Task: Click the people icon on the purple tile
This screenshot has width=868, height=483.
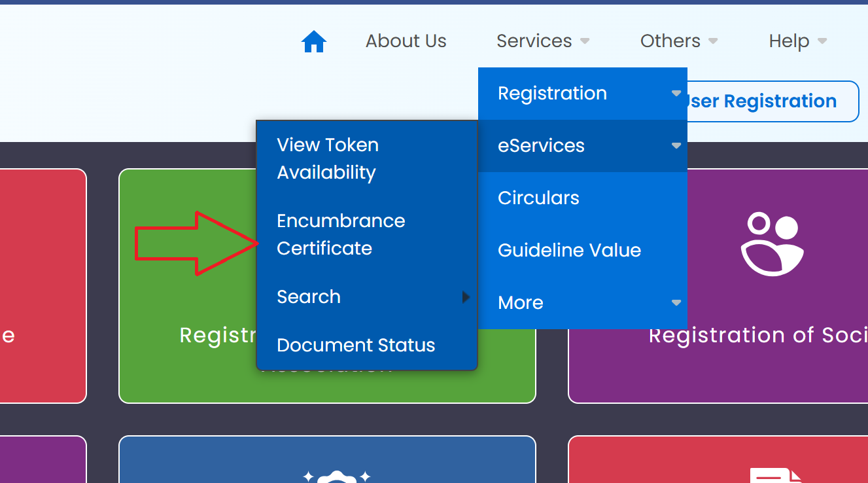Action: [772, 243]
